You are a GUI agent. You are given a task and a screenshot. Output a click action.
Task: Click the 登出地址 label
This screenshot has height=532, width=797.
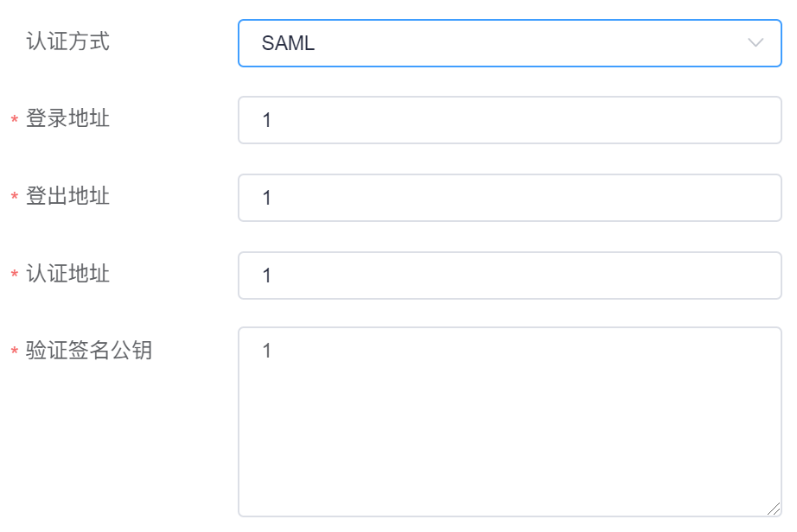coord(68,196)
